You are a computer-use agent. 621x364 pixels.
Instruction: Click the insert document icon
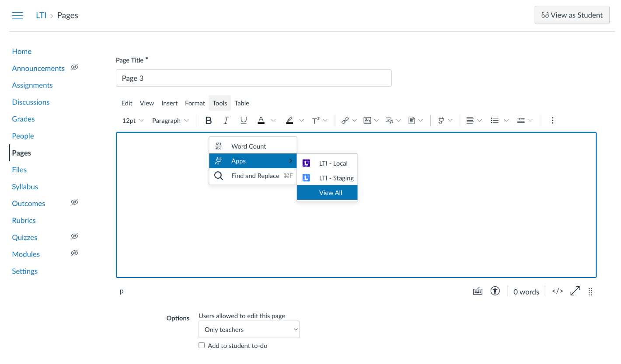412,121
